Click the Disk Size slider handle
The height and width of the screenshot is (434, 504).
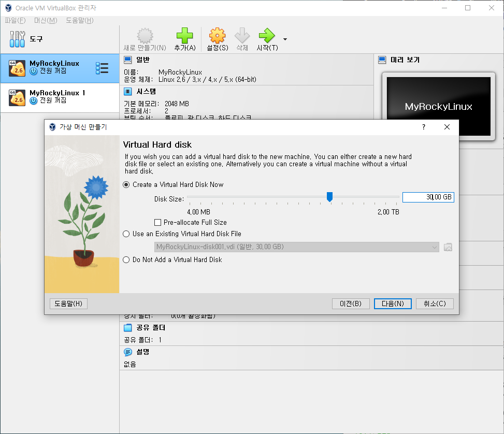click(329, 197)
